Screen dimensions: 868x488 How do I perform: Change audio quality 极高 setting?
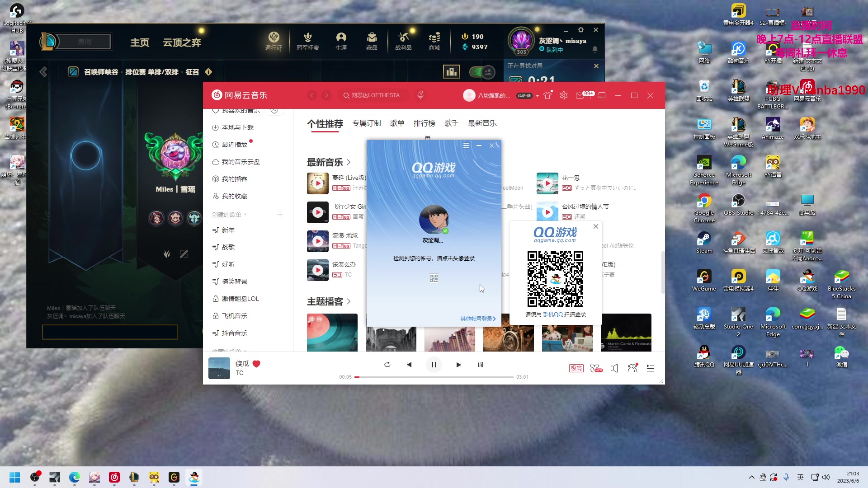tap(576, 368)
